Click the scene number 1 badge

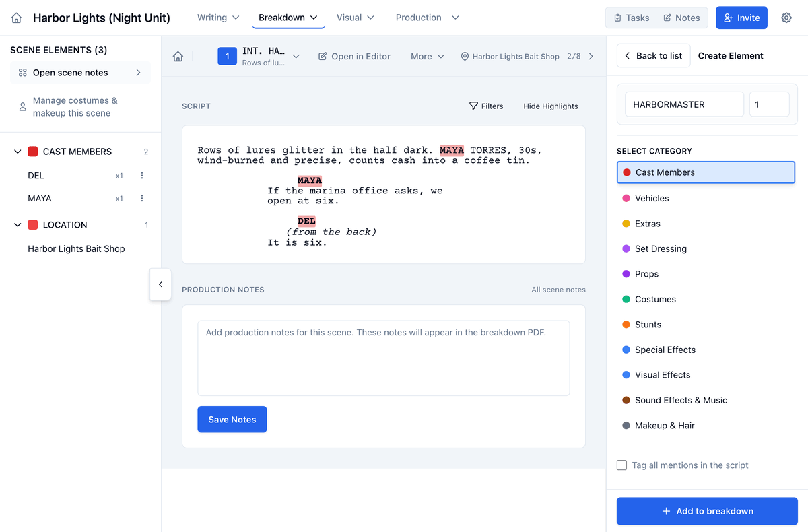[228, 57]
